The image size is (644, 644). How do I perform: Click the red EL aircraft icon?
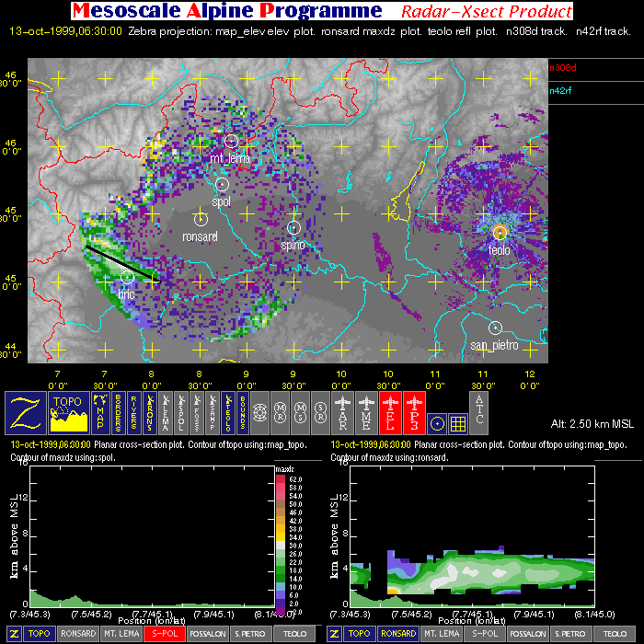click(391, 411)
